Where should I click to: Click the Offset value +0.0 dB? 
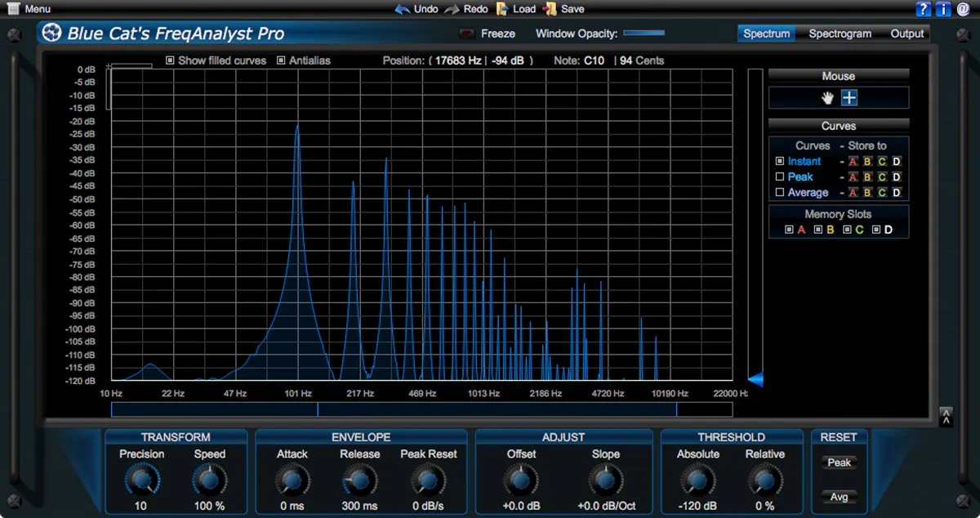coord(521,506)
